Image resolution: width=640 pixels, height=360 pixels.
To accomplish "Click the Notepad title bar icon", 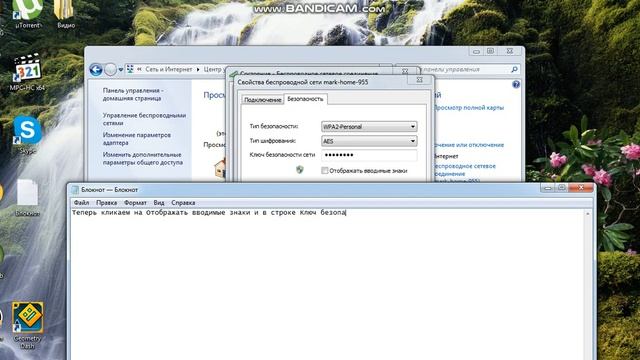I will pyautogui.click(x=75, y=190).
